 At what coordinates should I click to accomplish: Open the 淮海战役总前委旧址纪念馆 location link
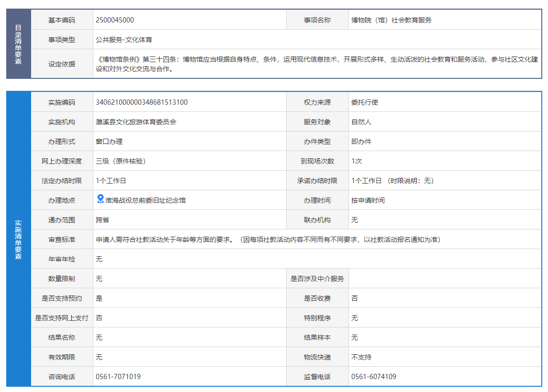click(x=145, y=200)
